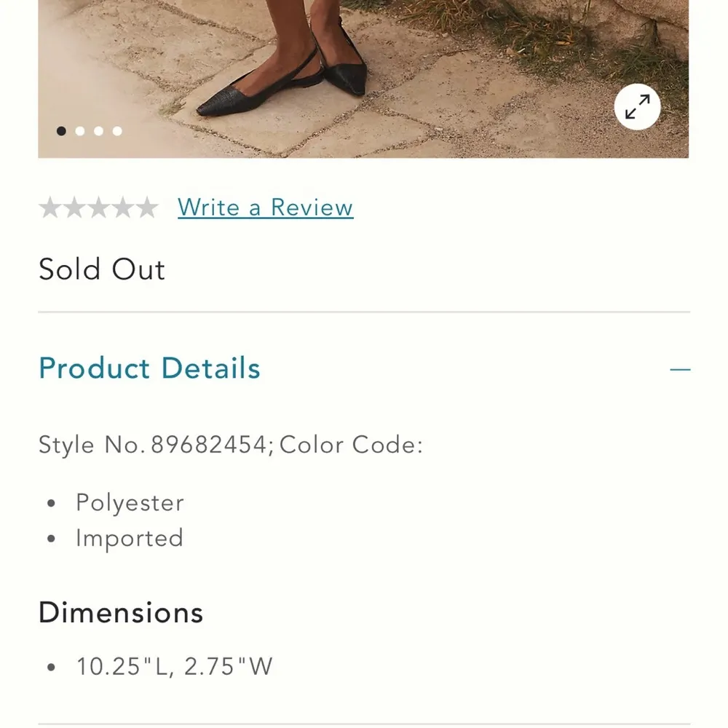
Task: Click the Polyester material bullet item
Action: tap(130, 503)
